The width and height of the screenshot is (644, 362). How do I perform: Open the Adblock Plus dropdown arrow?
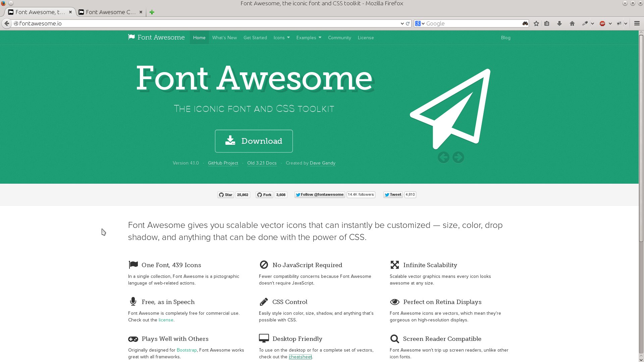coord(610,23)
